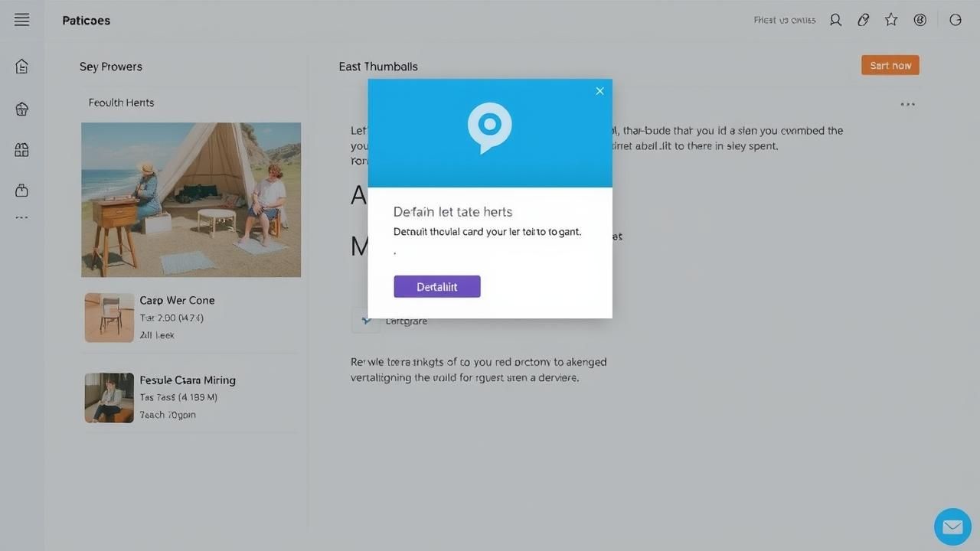
Task: Close the blue popup dialog
Action: [x=599, y=91]
